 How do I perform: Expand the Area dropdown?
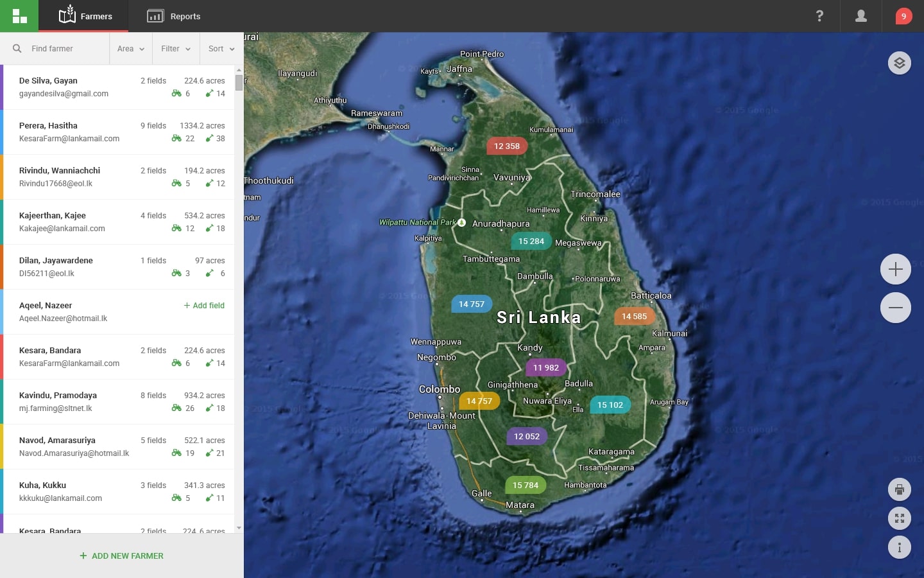(x=131, y=49)
